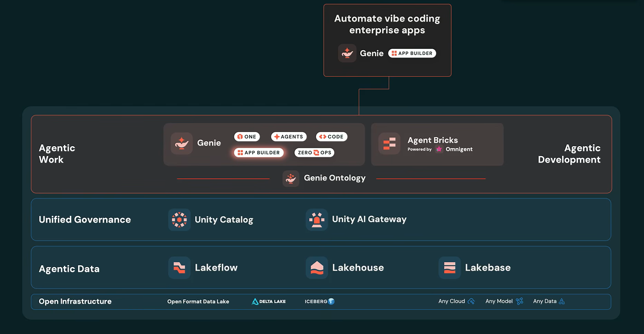This screenshot has height=334, width=644.
Task: Click the Lakeflow icon
Action: pos(179,268)
